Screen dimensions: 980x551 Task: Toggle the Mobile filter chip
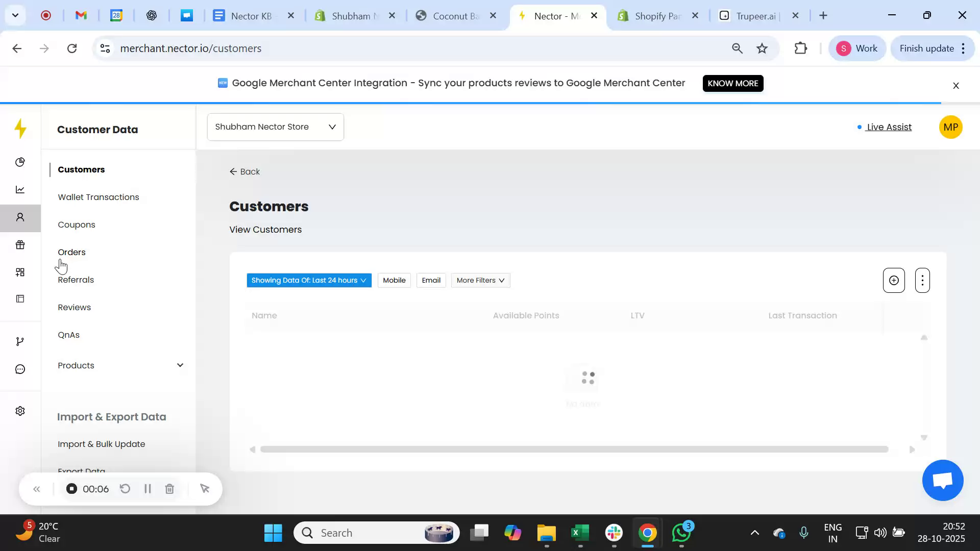(394, 280)
